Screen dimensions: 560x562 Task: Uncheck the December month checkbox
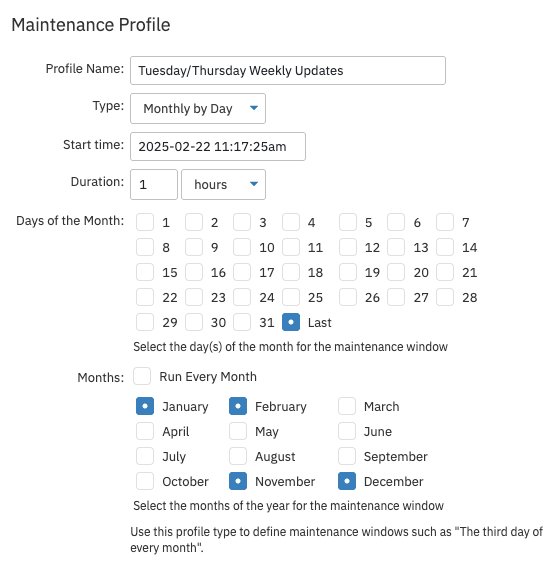pos(347,481)
